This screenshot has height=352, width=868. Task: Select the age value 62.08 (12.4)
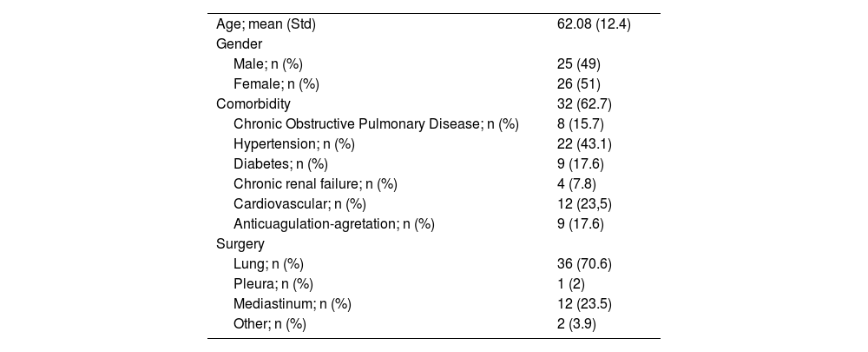[593, 24]
